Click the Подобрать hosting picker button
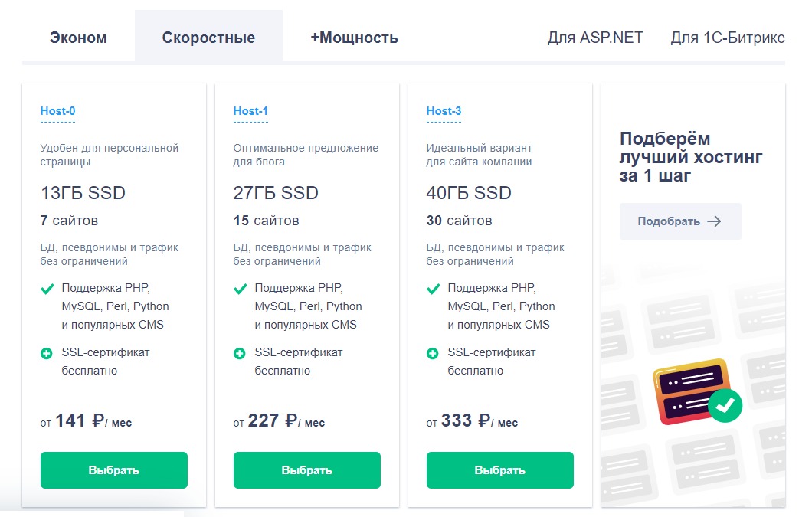Viewport: 812px width, 517px height. click(x=680, y=221)
